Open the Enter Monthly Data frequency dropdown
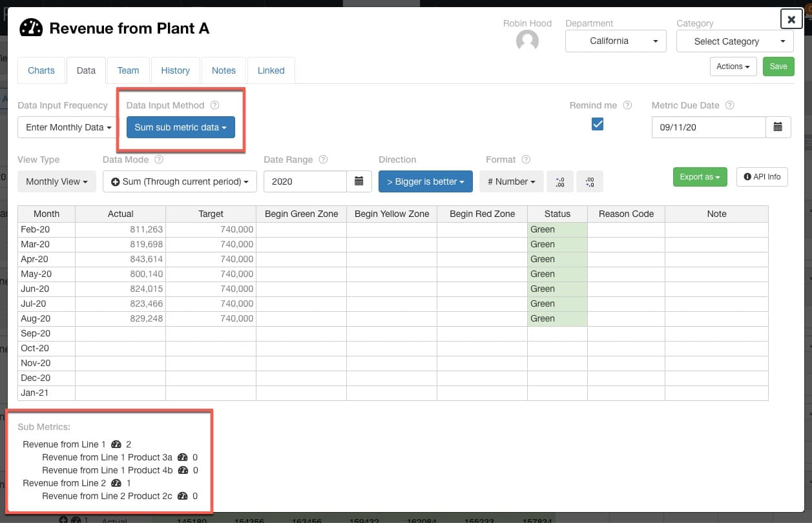812x523 pixels. pyautogui.click(x=68, y=127)
